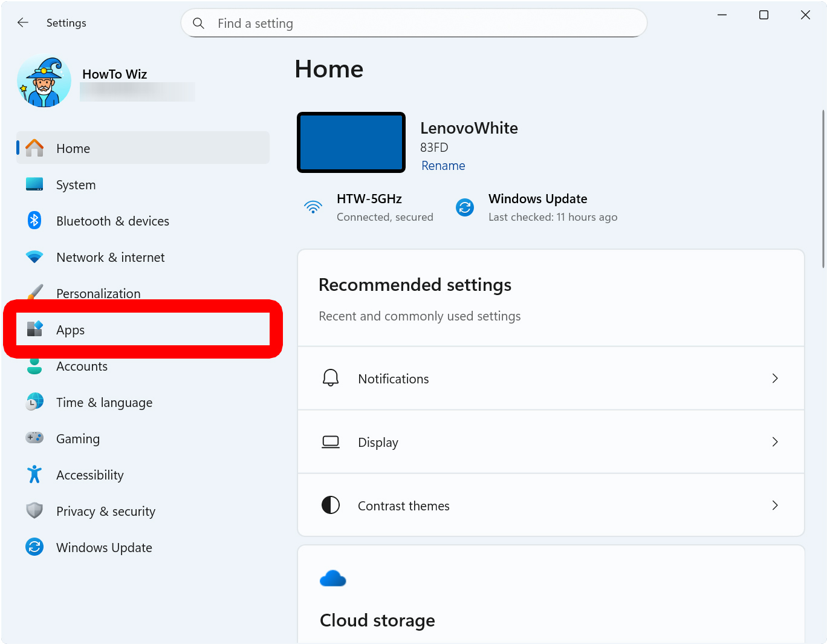The width and height of the screenshot is (827, 644).
Task: Click the HowTo Wiz wizard avatar
Action: [44, 82]
